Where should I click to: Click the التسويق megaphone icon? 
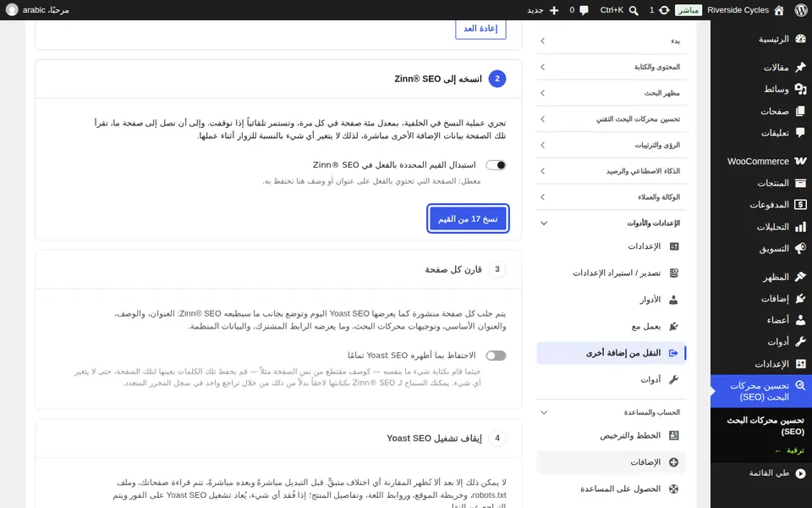coord(801,248)
